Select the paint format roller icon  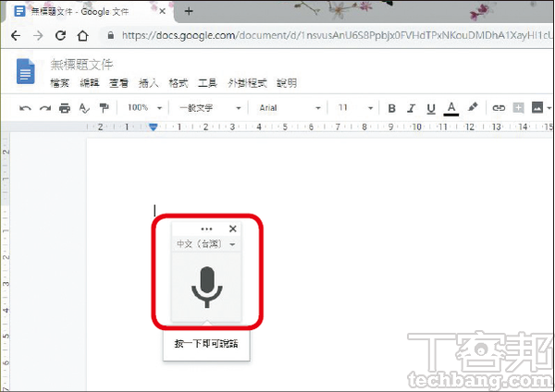(103, 108)
